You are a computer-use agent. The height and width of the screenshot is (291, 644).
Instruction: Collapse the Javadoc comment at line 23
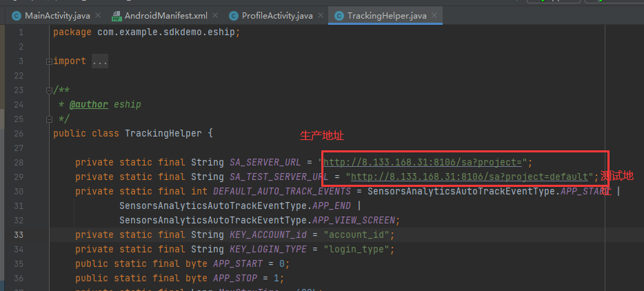point(49,90)
